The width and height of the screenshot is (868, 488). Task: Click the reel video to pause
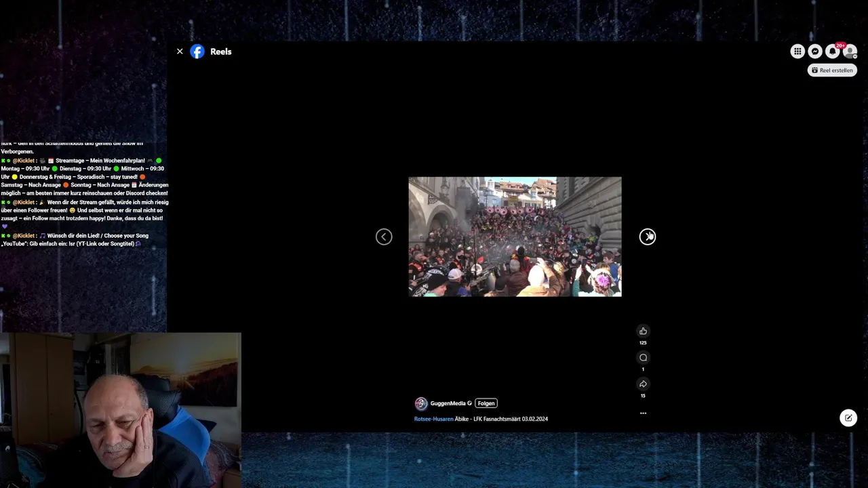tap(515, 237)
